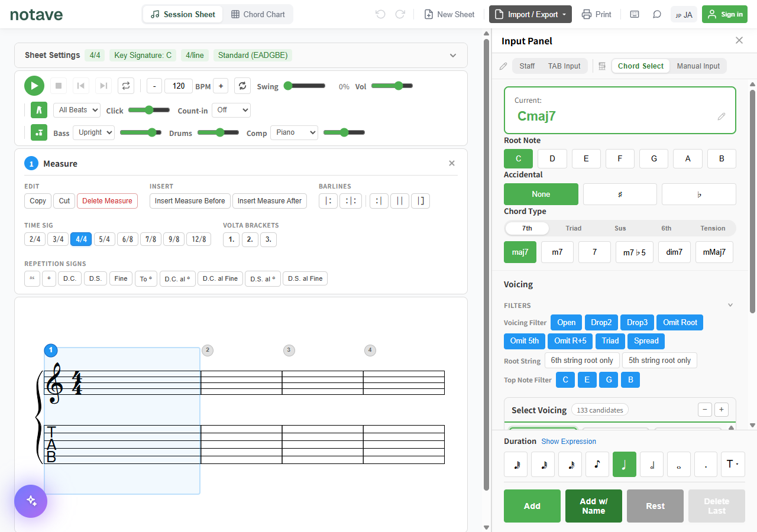Select the 6/8 time signature
Viewport: 757px width, 532px height.
[x=127, y=239]
